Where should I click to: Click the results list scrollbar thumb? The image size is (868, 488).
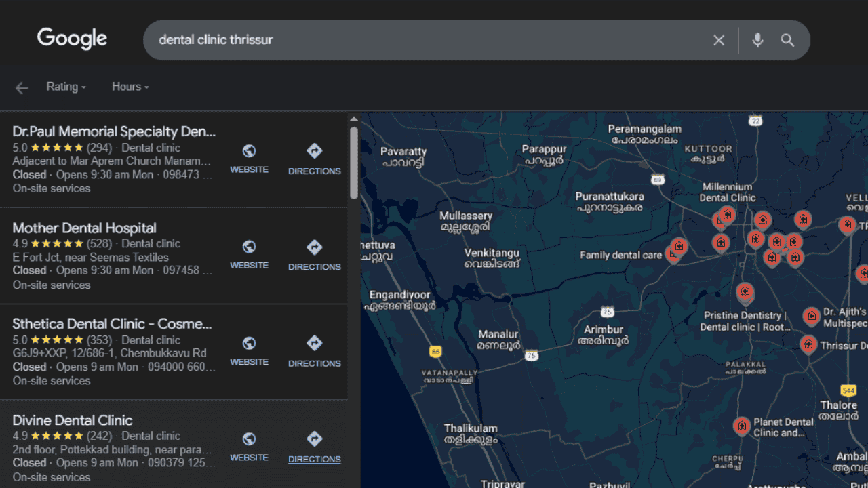(353, 163)
